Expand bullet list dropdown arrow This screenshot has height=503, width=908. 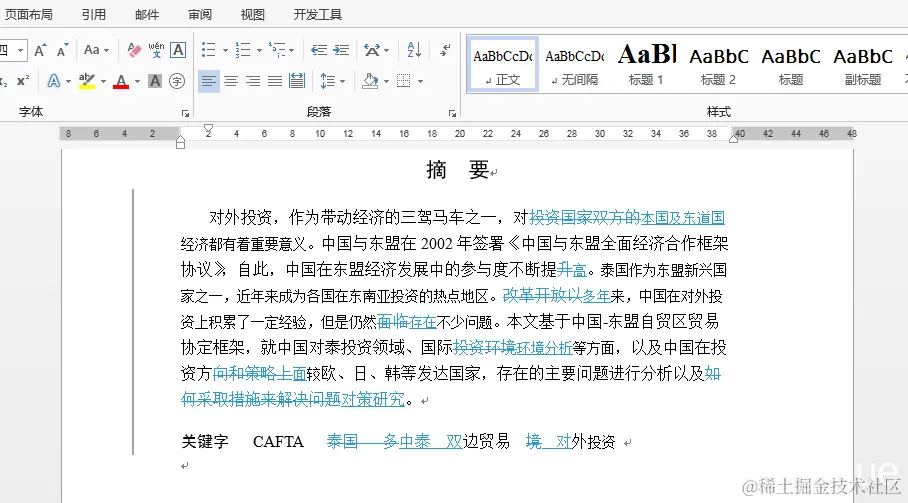(x=225, y=51)
